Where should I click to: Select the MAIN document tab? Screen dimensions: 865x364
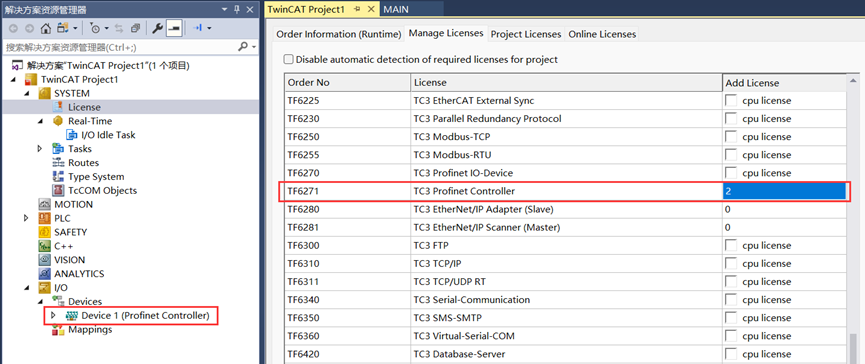click(396, 9)
